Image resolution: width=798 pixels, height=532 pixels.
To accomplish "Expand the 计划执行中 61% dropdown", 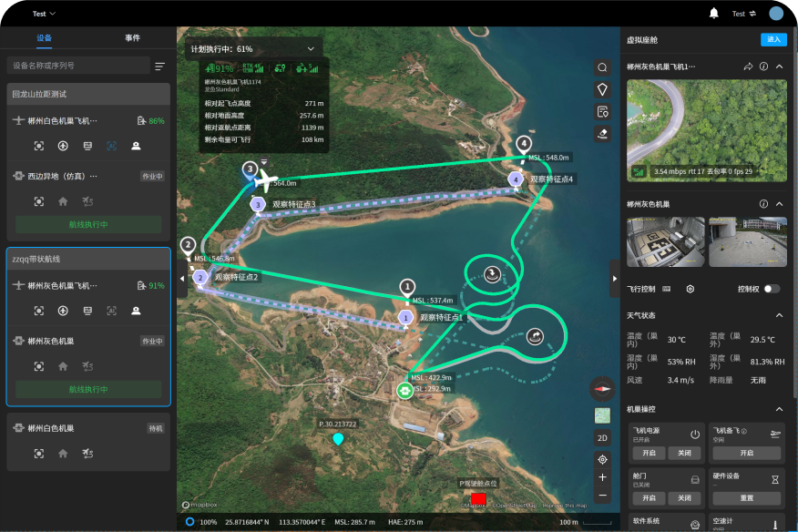I will [312, 49].
